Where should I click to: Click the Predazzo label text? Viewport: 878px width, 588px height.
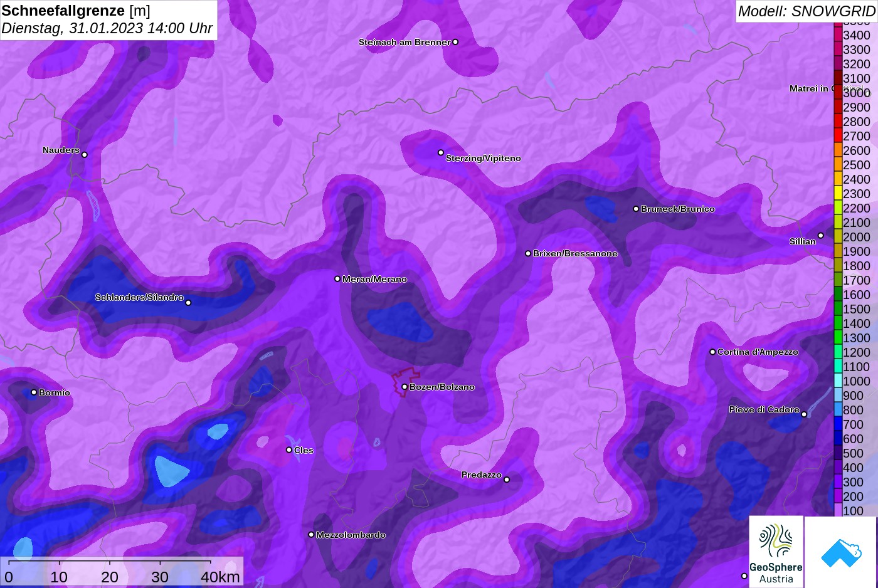click(x=482, y=475)
